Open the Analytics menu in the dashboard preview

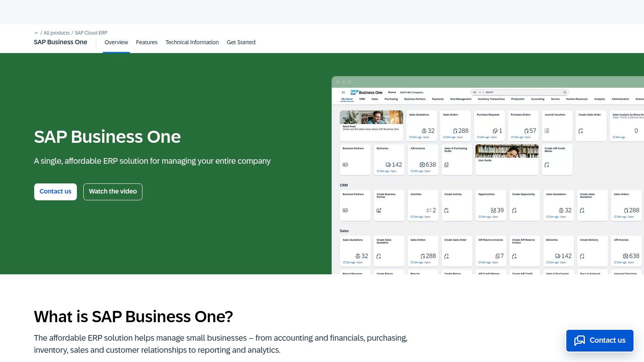[600, 99]
